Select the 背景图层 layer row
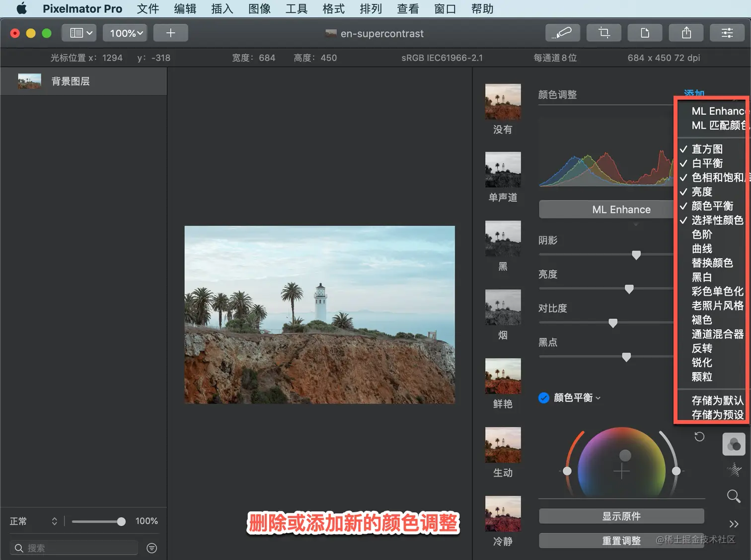 [83, 81]
